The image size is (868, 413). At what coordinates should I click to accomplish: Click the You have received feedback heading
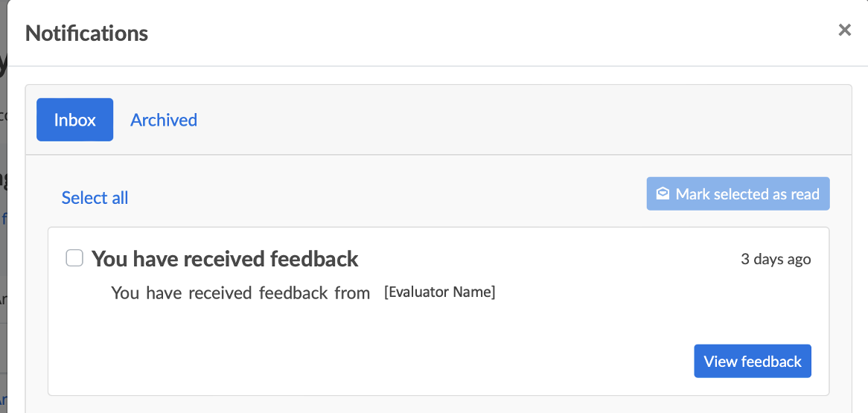(x=225, y=259)
